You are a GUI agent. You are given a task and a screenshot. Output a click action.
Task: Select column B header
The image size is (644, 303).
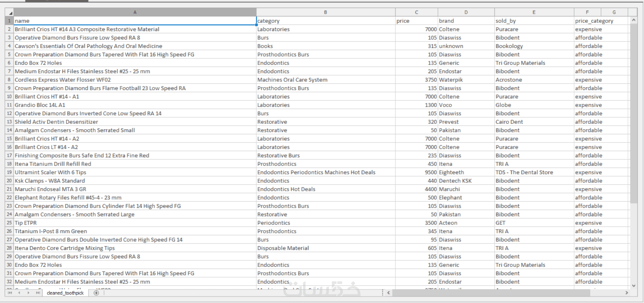pyautogui.click(x=326, y=12)
